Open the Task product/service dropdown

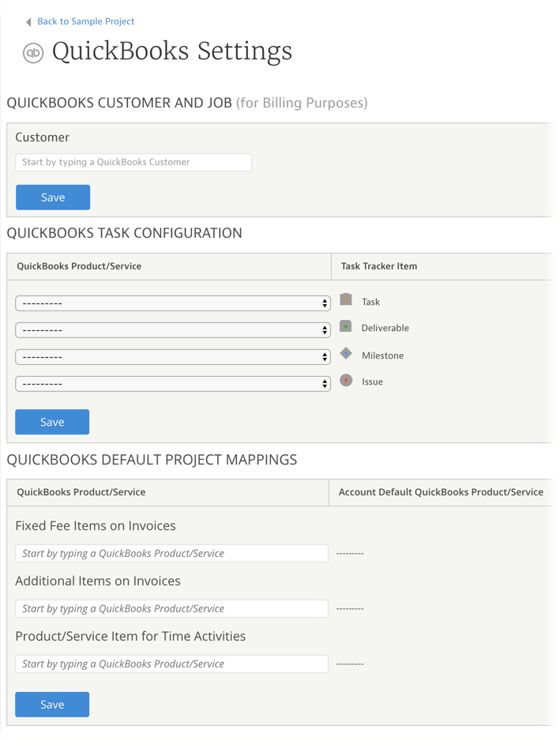[x=173, y=303]
